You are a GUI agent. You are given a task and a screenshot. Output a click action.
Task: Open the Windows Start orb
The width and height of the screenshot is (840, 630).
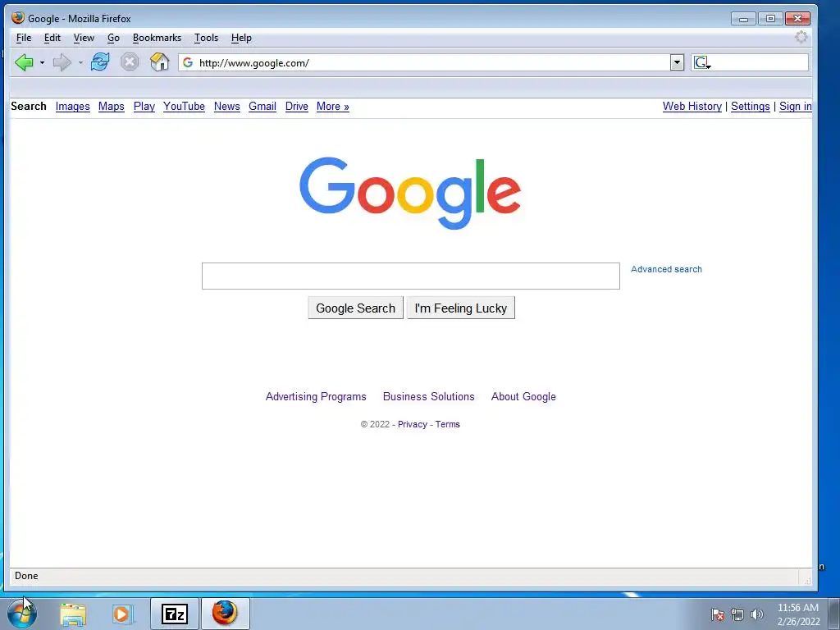(x=22, y=614)
